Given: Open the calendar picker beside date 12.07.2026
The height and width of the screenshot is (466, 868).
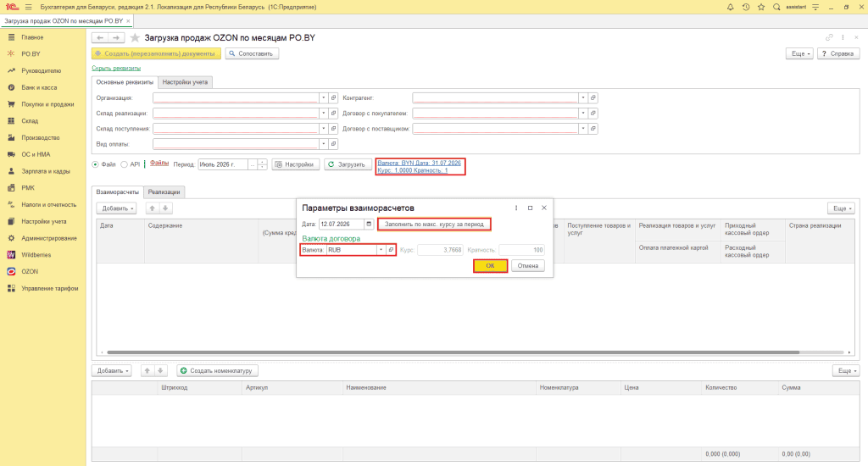Looking at the screenshot, I should click(x=369, y=225).
